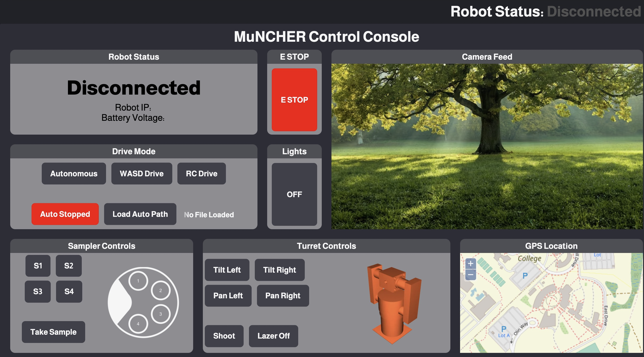Click the Drive Mode panel header

(134, 151)
